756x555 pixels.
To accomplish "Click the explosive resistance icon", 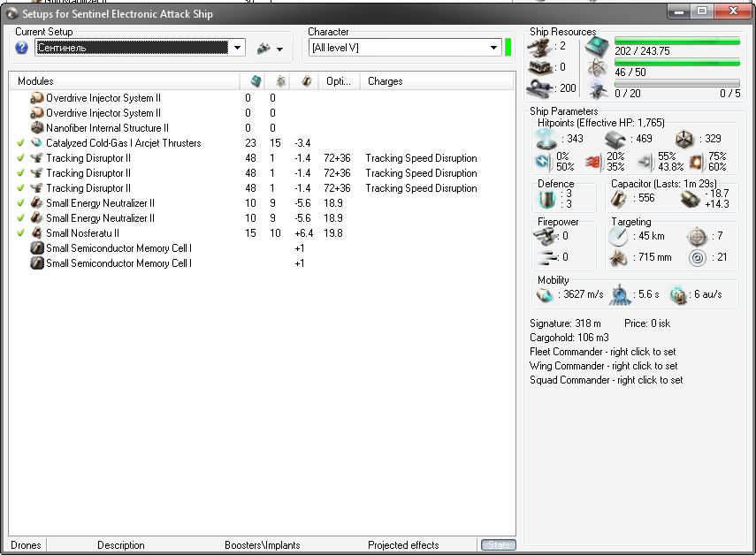I will click(x=696, y=163).
